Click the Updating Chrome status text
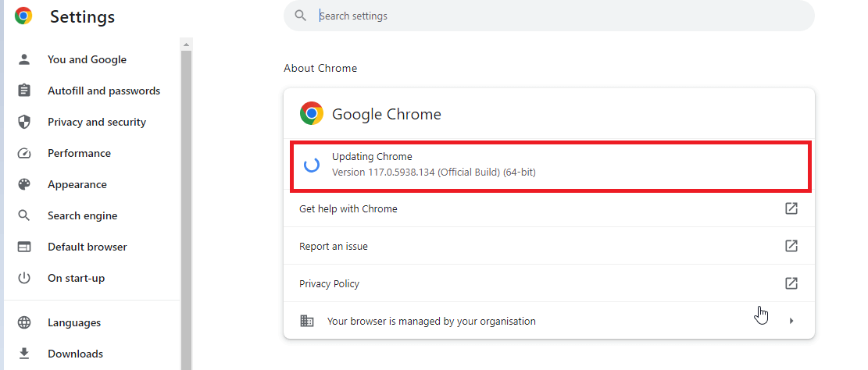This screenshot has height=370, width=868. coord(372,157)
